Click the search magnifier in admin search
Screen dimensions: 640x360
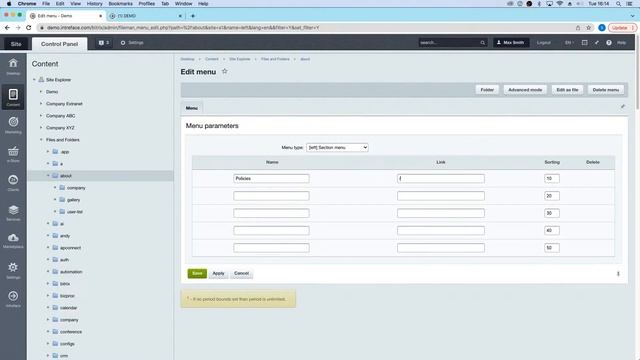(x=482, y=42)
